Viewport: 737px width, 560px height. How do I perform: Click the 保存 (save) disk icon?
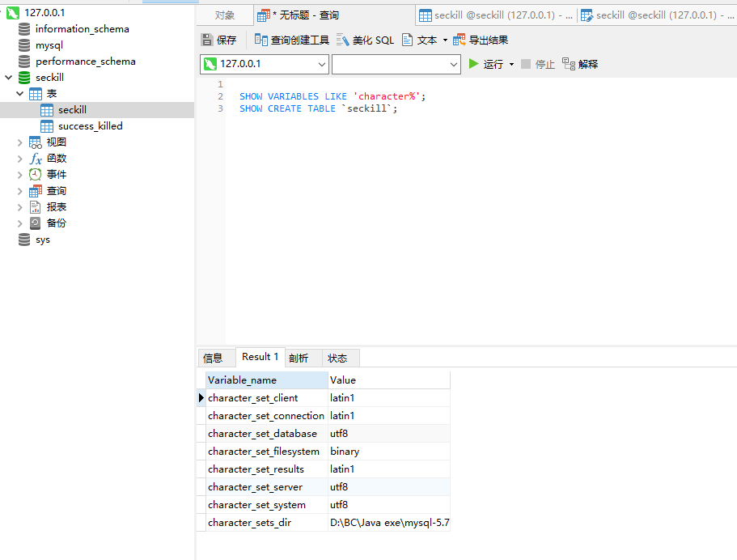tap(207, 40)
